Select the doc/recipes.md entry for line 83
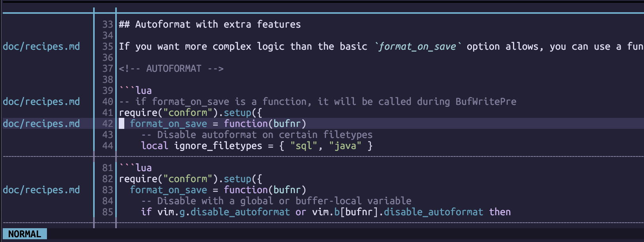This screenshot has width=644, height=242. [x=41, y=190]
